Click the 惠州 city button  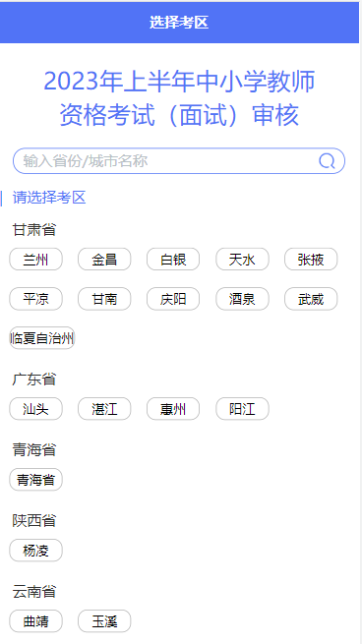pos(173,409)
